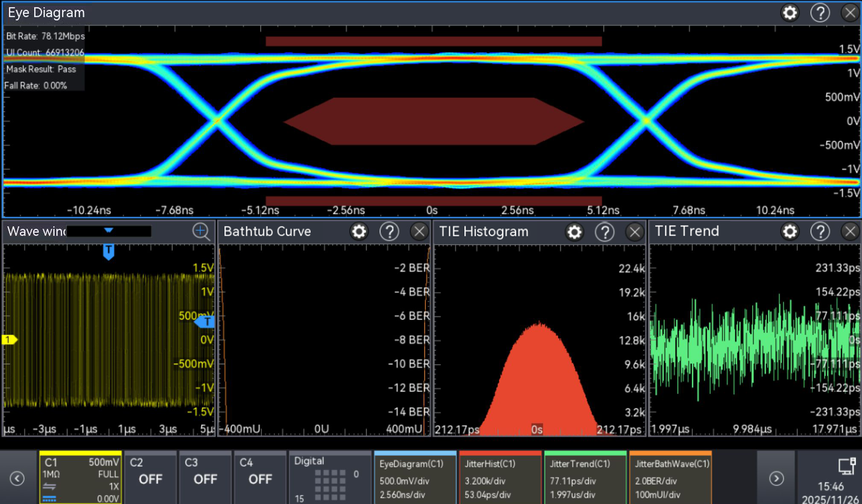Open the date and time display
Screen dimensions: 862x504
(x=830, y=493)
